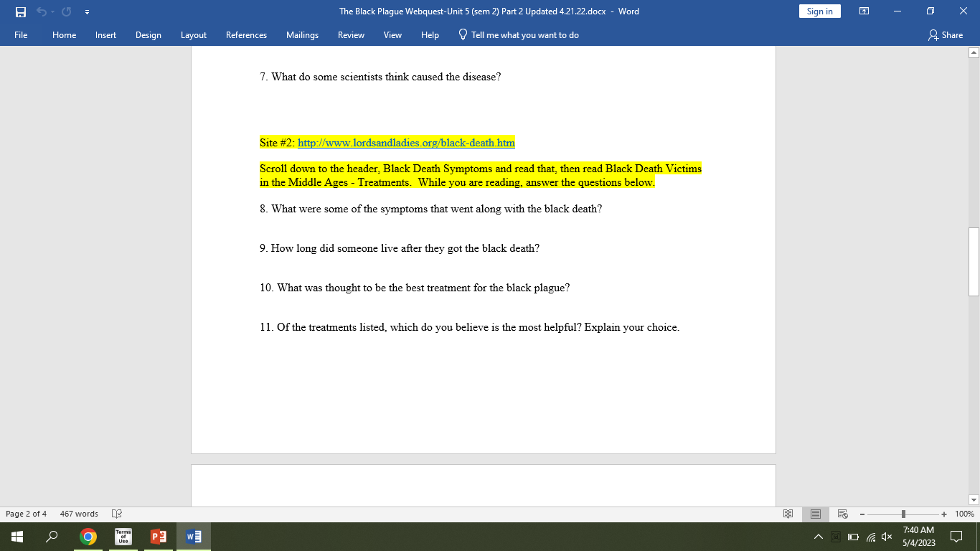Save the document with the floppy disk icon

point(21,11)
